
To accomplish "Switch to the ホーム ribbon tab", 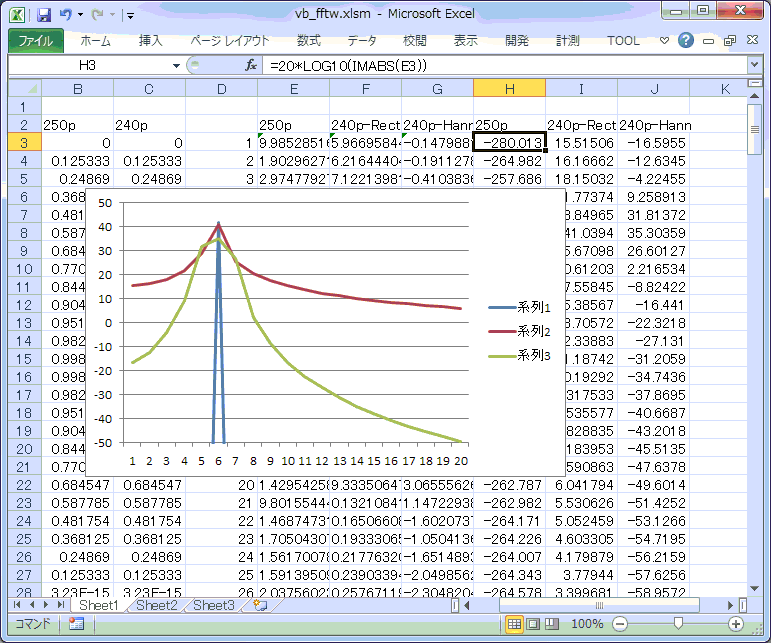I will coord(95,40).
